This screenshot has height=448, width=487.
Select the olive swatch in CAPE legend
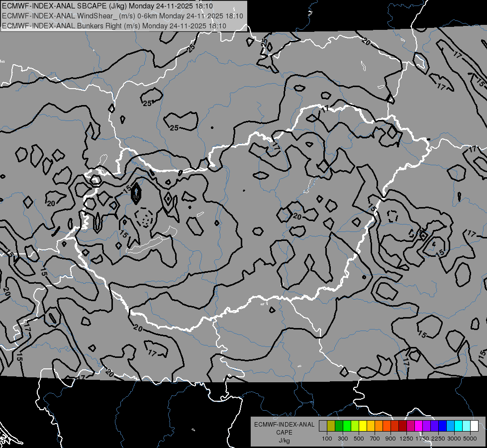point(331,426)
